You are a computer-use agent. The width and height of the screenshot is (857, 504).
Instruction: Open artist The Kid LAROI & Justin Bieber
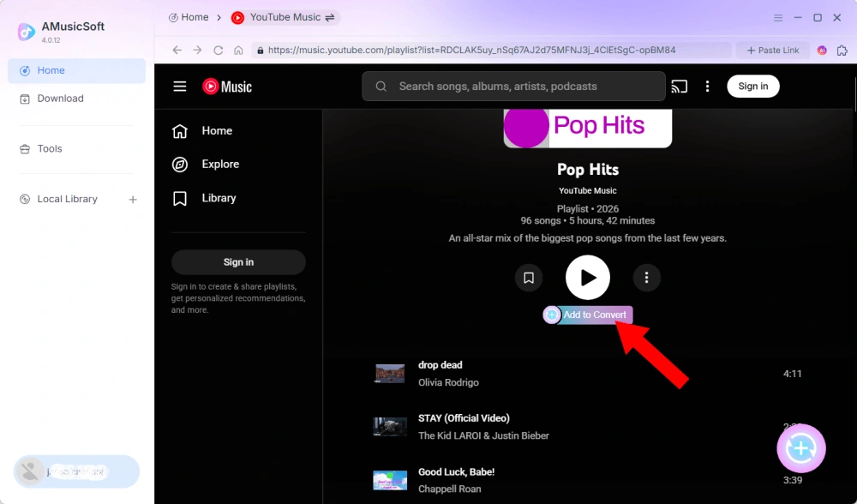(483, 435)
